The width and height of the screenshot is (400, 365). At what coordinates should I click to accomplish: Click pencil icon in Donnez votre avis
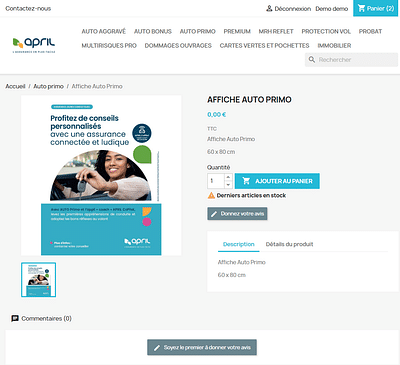(214, 214)
